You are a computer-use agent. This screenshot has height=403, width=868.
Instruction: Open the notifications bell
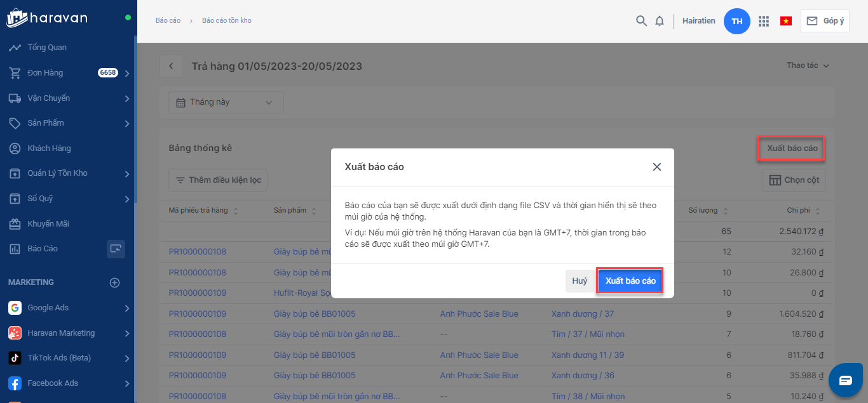click(x=660, y=21)
